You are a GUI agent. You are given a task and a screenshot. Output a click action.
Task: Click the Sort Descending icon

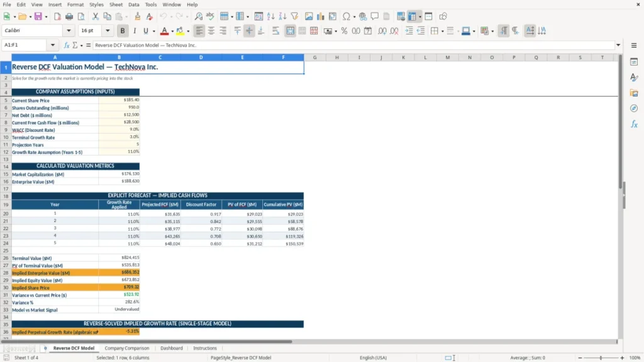(x=282, y=16)
